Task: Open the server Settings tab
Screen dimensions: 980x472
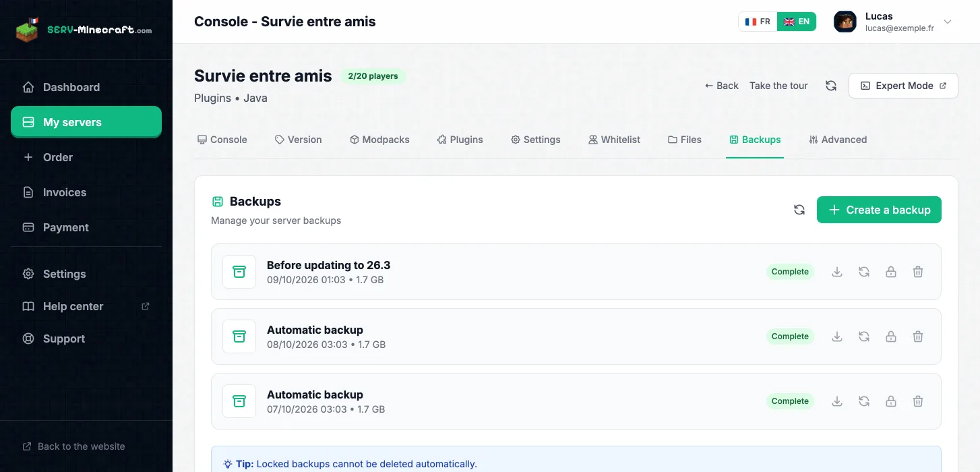Action: 536,140
